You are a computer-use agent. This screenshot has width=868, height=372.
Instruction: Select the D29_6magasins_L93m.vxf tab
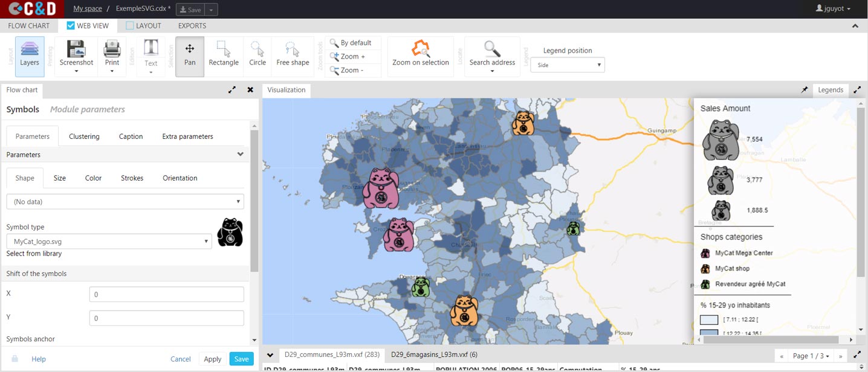click(x=434, y=354)
